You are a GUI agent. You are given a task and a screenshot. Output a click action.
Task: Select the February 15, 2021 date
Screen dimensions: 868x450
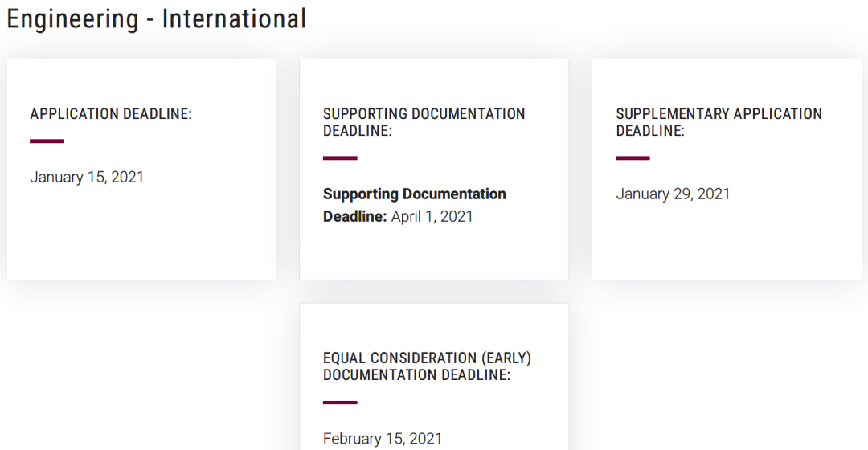click(383, 439)
